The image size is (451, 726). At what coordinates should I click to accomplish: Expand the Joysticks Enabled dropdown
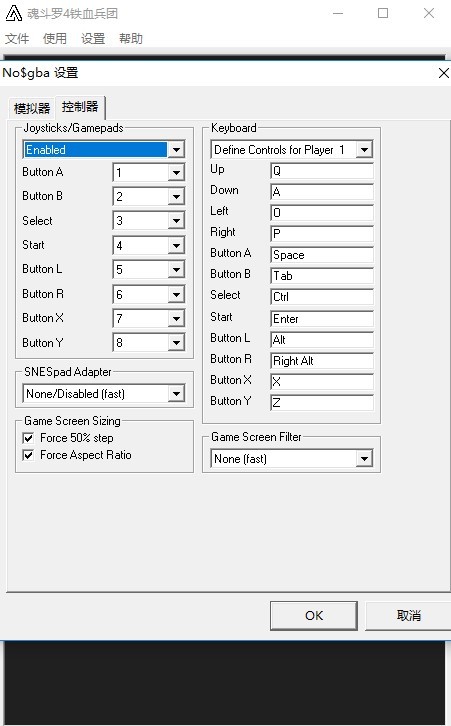coord(176,150)
